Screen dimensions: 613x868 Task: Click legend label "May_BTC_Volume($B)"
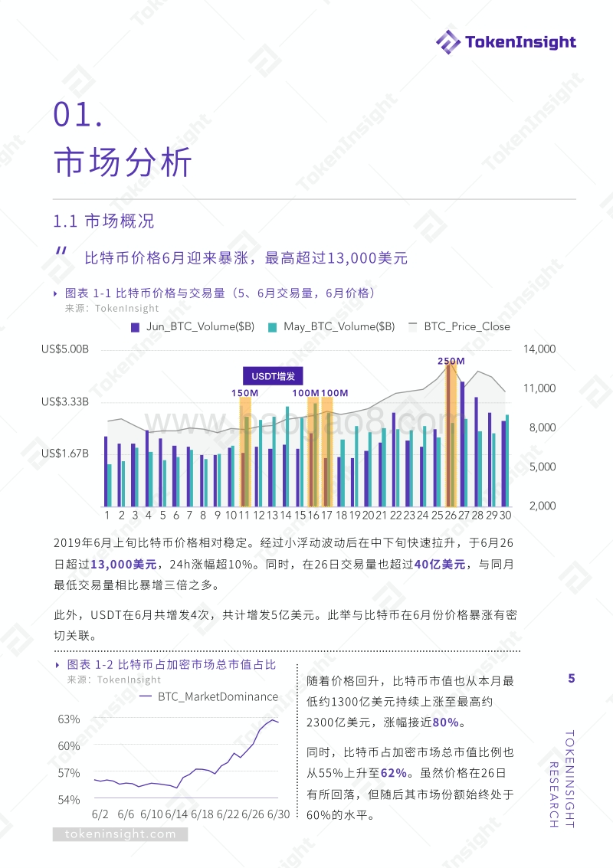[339, 326]
